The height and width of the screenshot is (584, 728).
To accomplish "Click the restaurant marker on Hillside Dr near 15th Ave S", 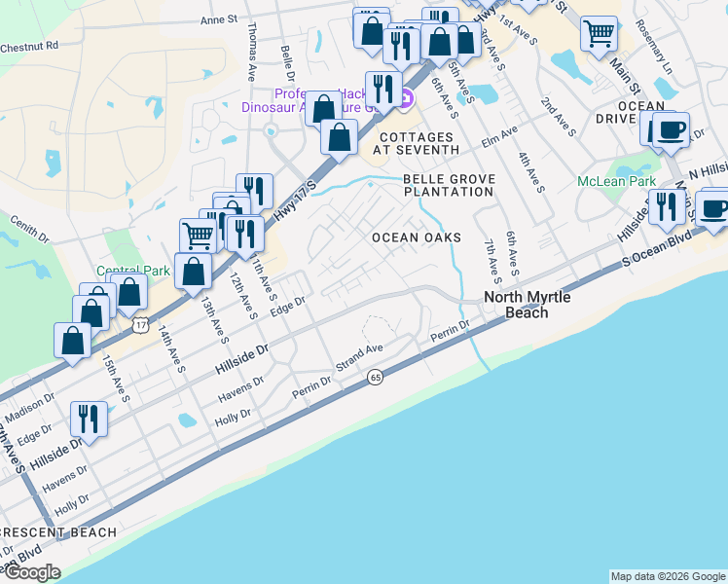I will [90, 422].
